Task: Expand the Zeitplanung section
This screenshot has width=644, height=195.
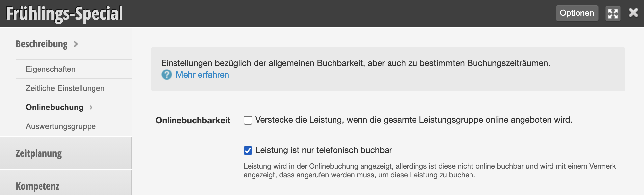Action: tap(66, 153)
